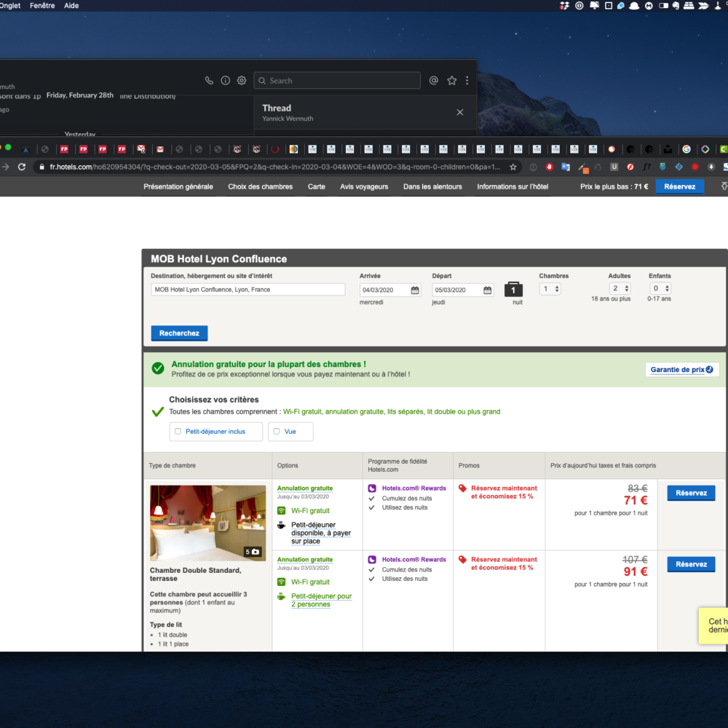Change the Enfants count dropdown
Screen dimensions: 728x728
click(660, 289)
